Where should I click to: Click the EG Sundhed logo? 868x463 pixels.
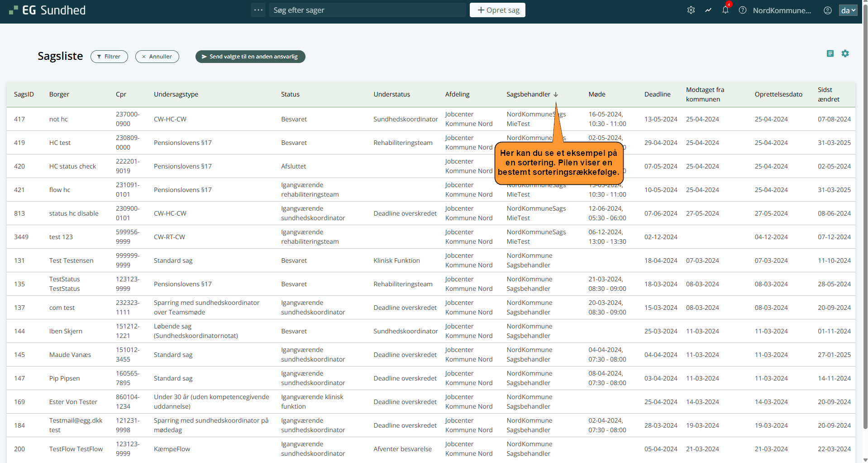coord(47,10)
